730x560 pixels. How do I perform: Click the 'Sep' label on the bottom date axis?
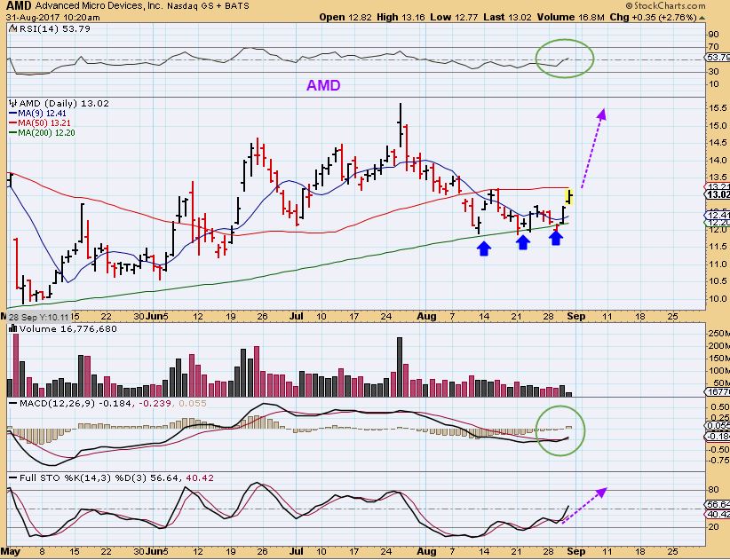click(x=575, y=552)
